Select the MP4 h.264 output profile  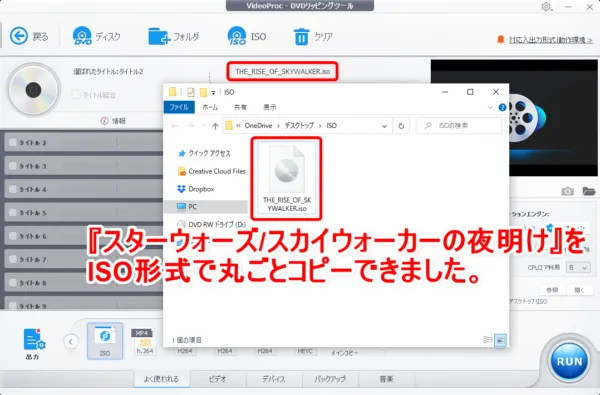tap(144, 341)
